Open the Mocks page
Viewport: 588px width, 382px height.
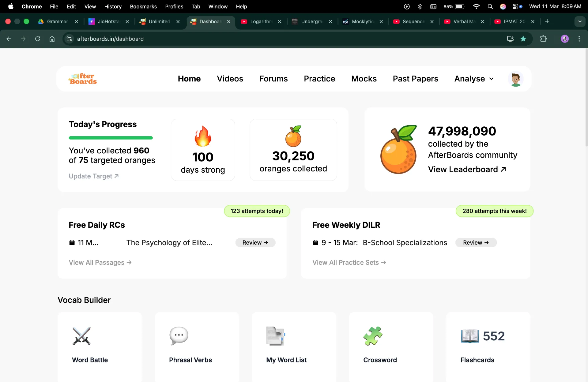click(x=364, y=79)
